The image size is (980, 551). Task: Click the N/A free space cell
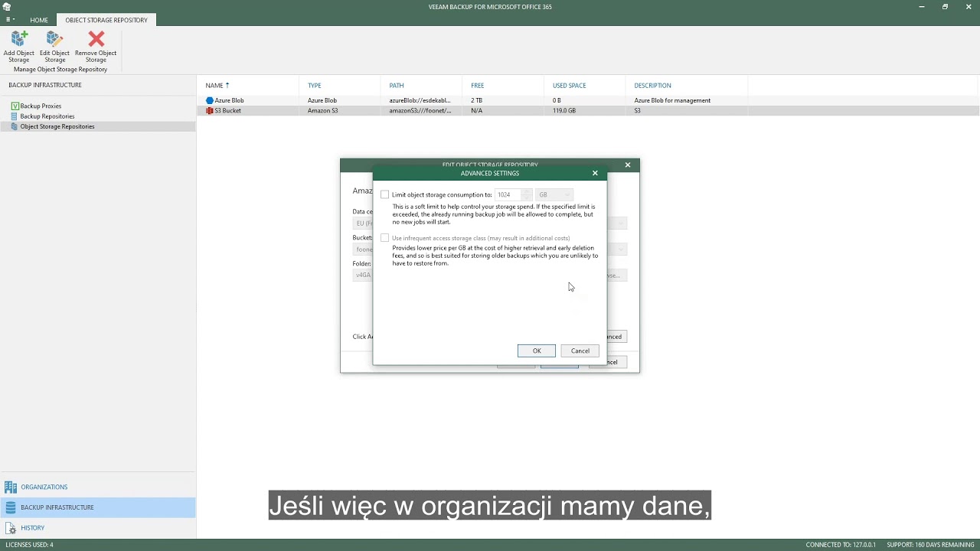[x=476, y=110]
